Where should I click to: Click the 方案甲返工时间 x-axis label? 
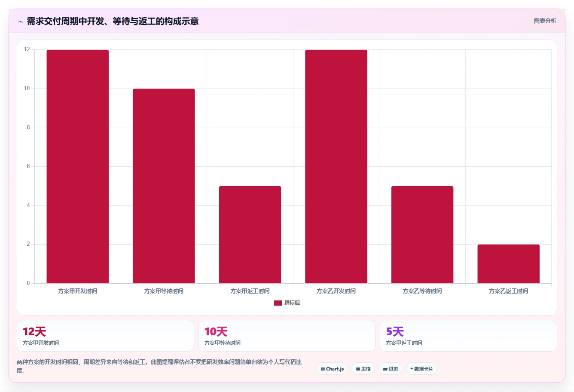pos(250,291)
